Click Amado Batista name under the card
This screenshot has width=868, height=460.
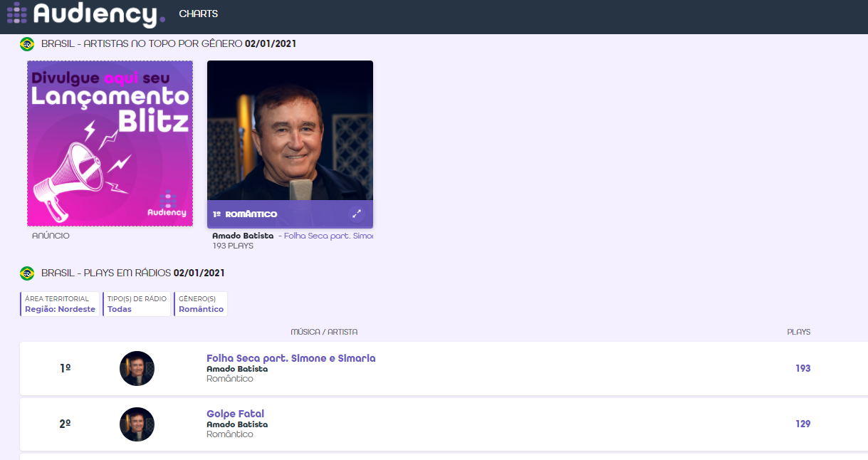click(x=243, y=236)
